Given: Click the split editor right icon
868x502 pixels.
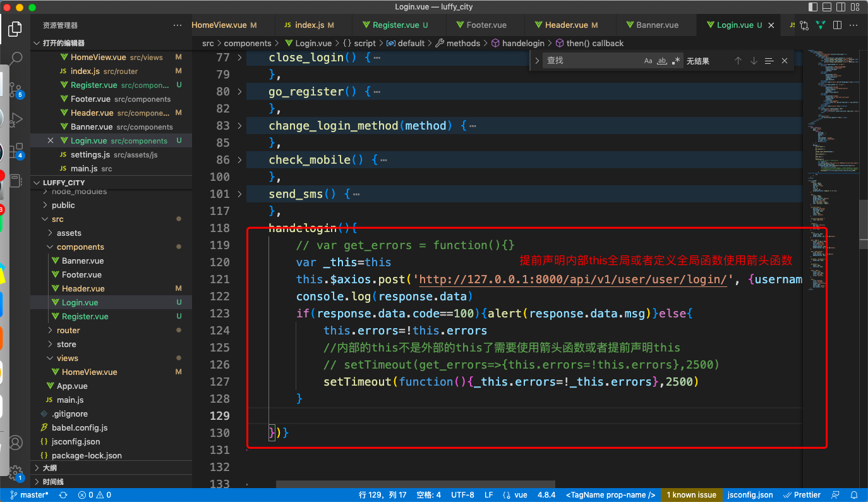Looking at the screenshot, I should point(837,25).
